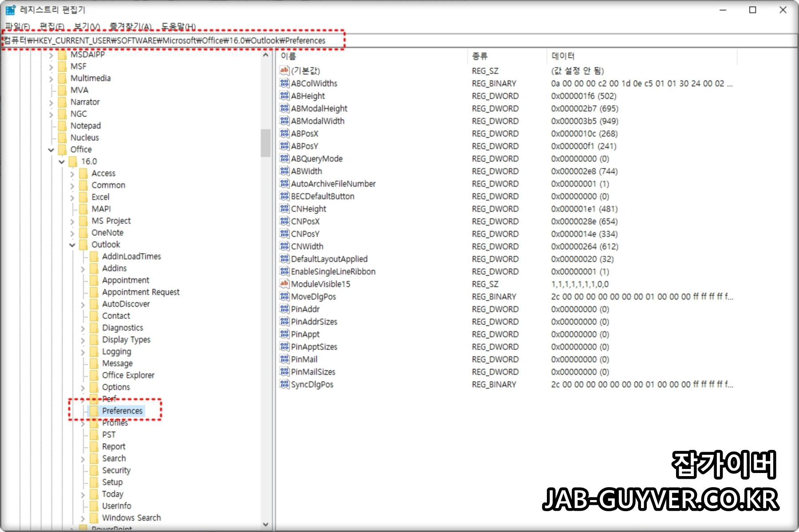The width and height of the screenshot is (799, 532).
Task: Expand the Narrator key
Action: 51,102
